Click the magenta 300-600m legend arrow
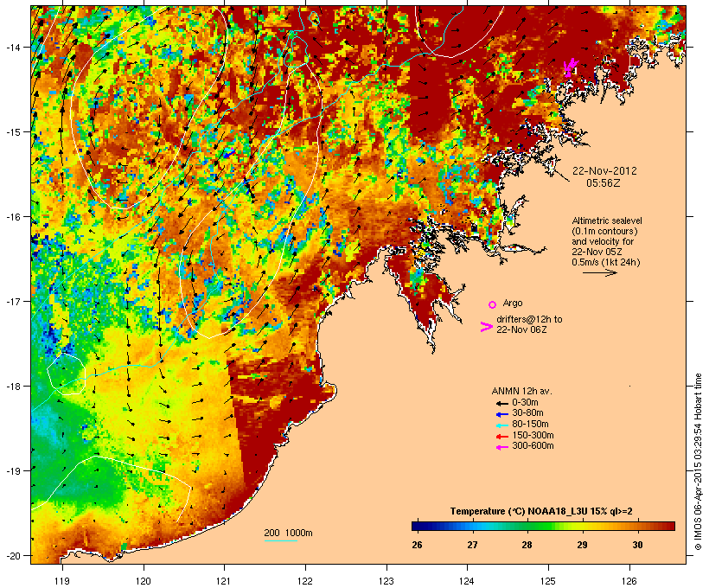Screen dimensions: 709x588 pyautogui.click(x=501, y=447)
